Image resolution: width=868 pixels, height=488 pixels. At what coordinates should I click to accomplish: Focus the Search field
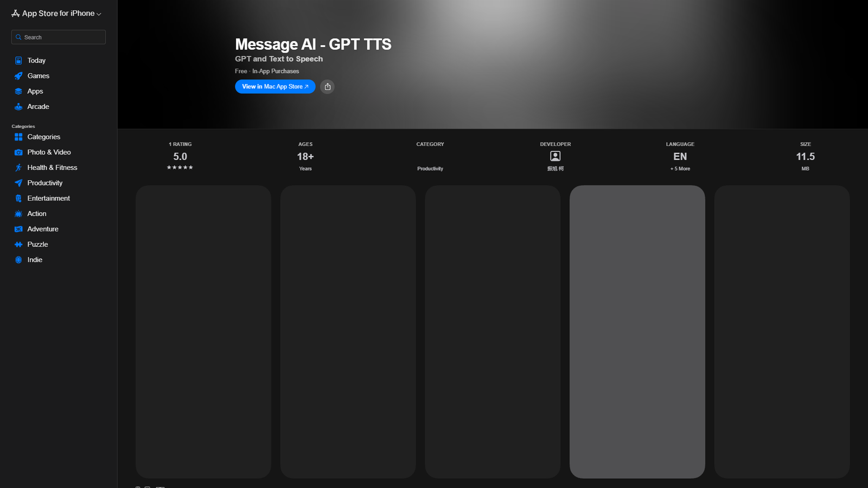pos(59,37)
